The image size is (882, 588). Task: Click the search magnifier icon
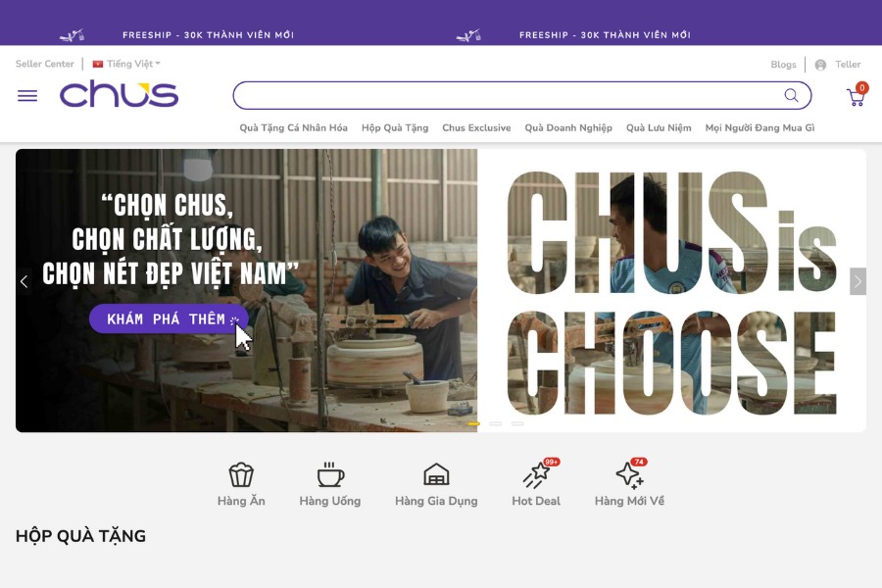(x=791, y=95)
